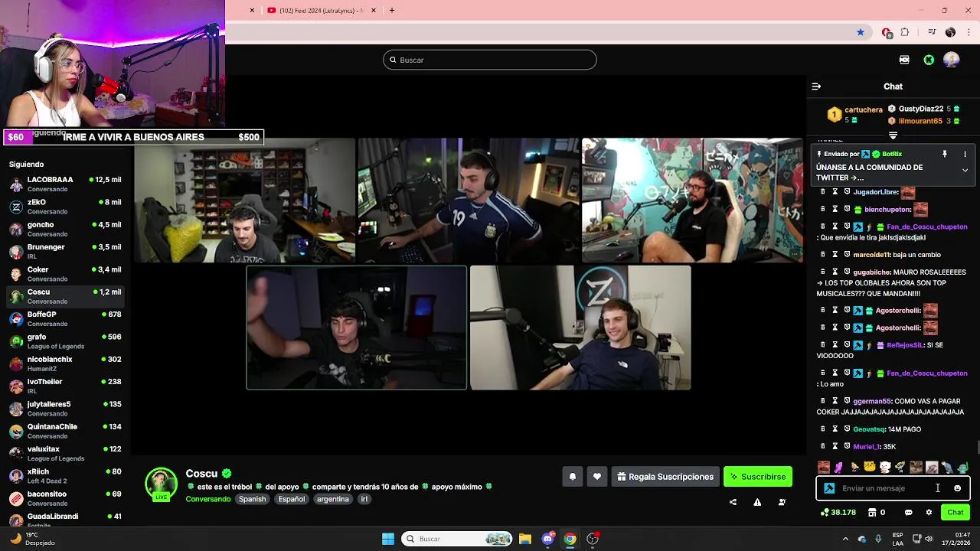Open OBS from the taskbar

593,539
